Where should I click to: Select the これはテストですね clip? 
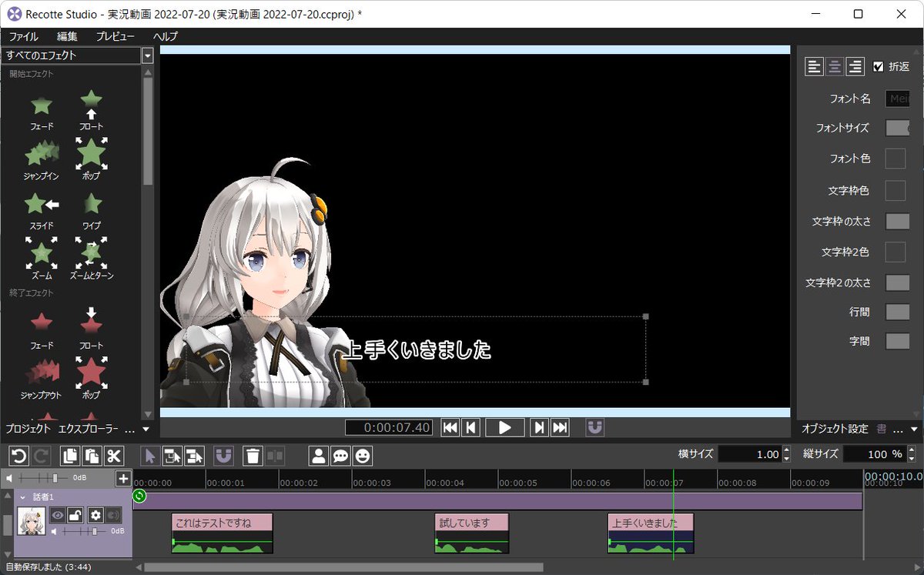tap(222, 533)
